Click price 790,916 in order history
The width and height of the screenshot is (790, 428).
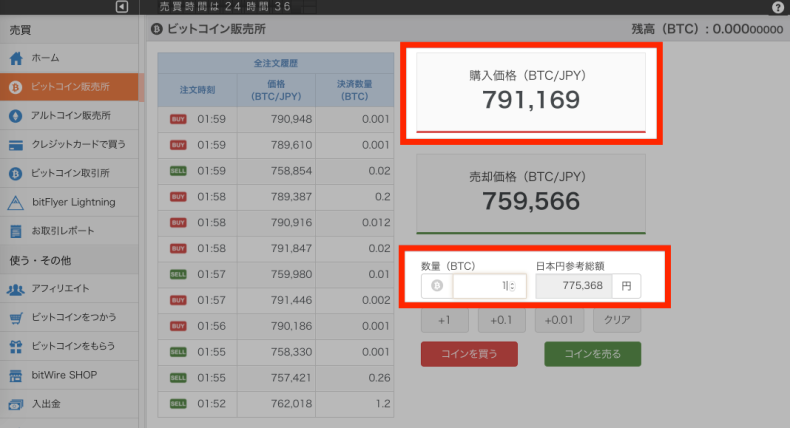(x=291, y=223)
